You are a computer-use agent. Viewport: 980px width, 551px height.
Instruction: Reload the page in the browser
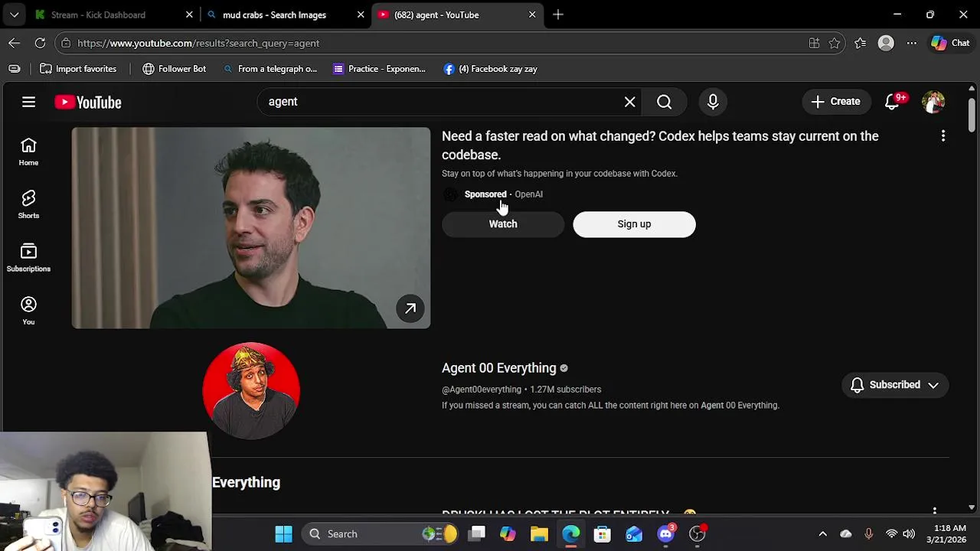[x=40, y=43]
